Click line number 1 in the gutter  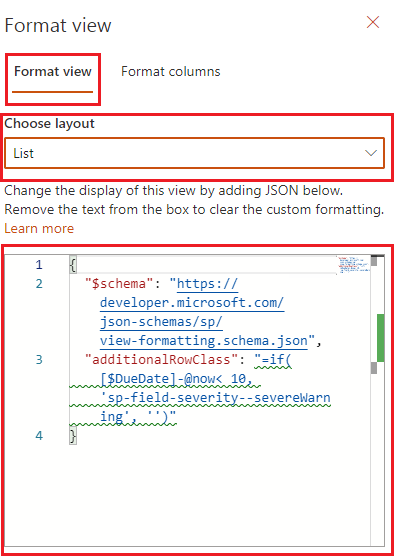click(39, 265)
